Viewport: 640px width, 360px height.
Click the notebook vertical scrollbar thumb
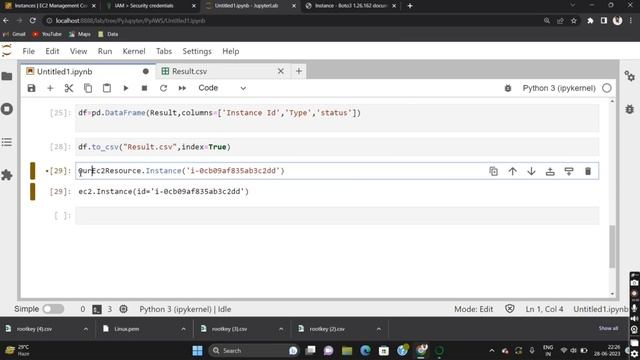(612, 247)
